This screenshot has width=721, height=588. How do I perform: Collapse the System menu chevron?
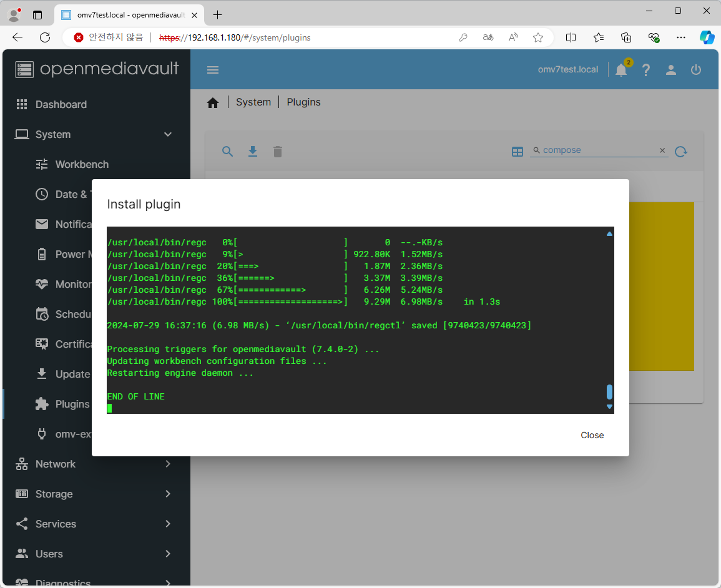pyautogui.click(x=168, y=134)
